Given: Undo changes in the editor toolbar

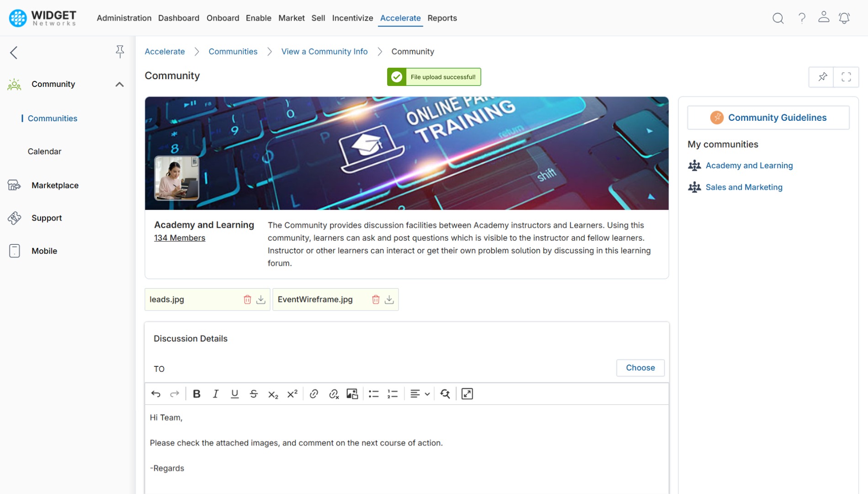Looking at the screenshot, I should point(155,394).
